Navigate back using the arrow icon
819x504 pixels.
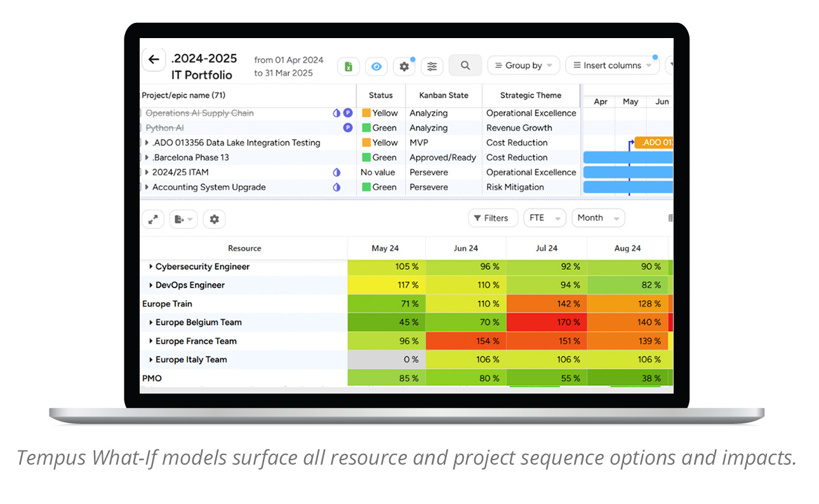pos(153,59)
